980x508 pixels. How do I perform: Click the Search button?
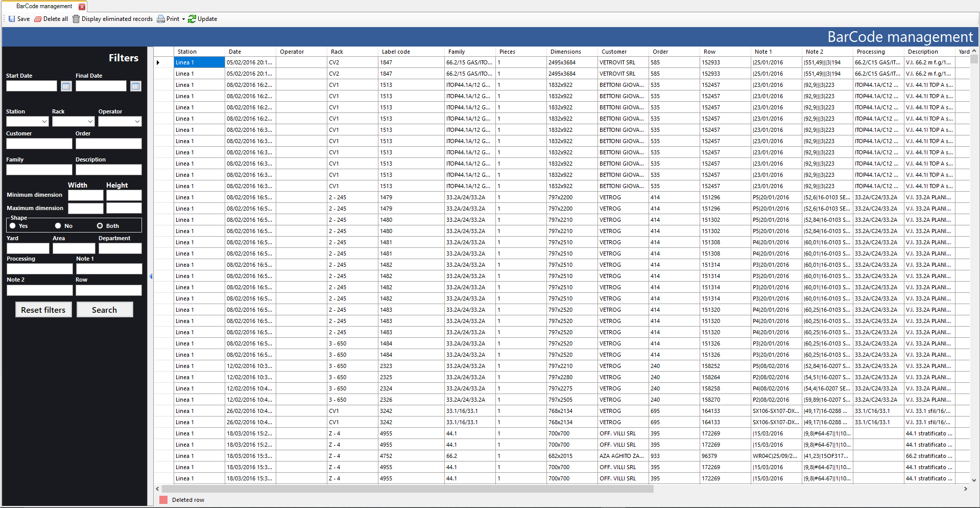point(105,310)
